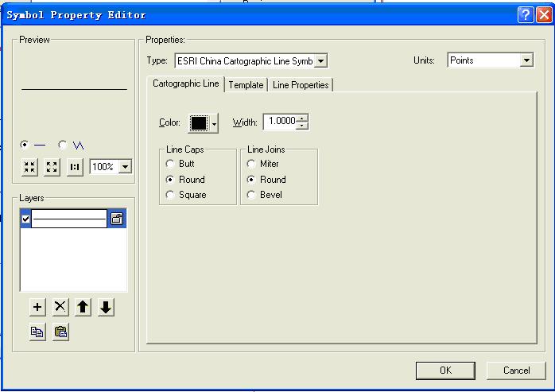Select the Round line join option
The width and height of the screenshot is (555, 392).
click(x=251, y=180)
